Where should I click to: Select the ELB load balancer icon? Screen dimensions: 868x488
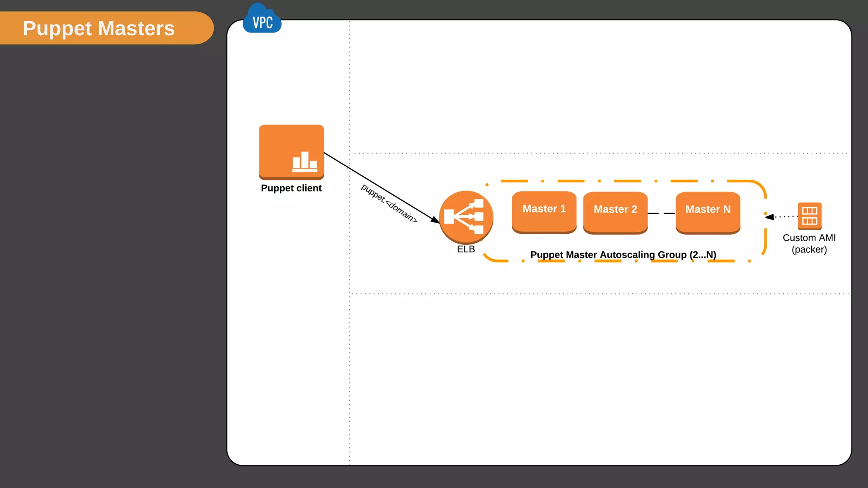(x=466, y=217)
